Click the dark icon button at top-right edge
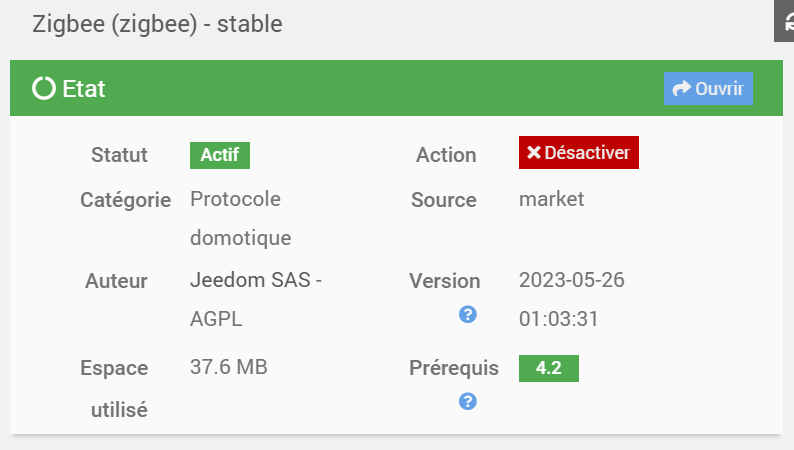Viewport: 794px width, 450px height. click(785, 22)
